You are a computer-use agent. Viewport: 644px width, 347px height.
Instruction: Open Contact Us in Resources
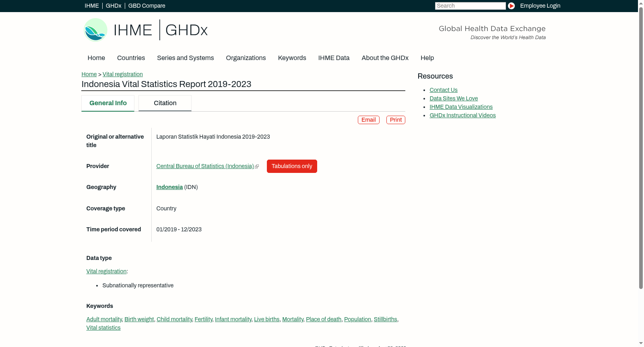[444, 90]
